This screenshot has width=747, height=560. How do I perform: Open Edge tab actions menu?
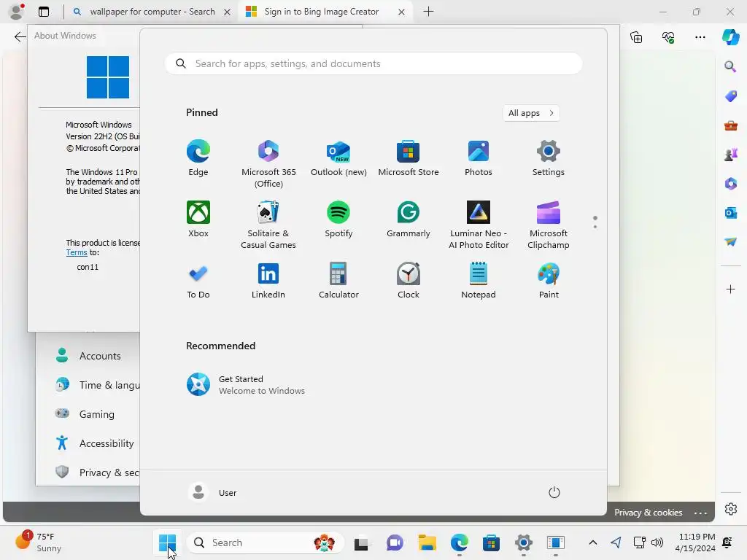coord(44,12)
